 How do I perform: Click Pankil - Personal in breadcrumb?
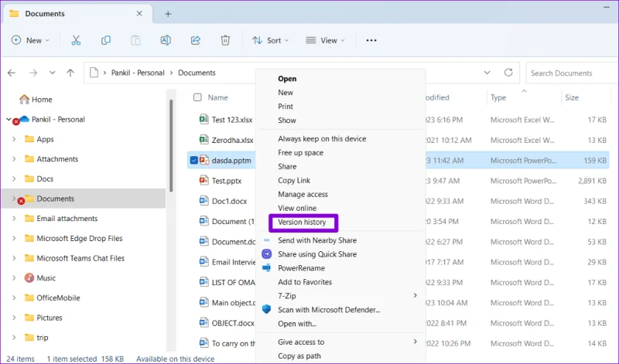coord(138,73)
